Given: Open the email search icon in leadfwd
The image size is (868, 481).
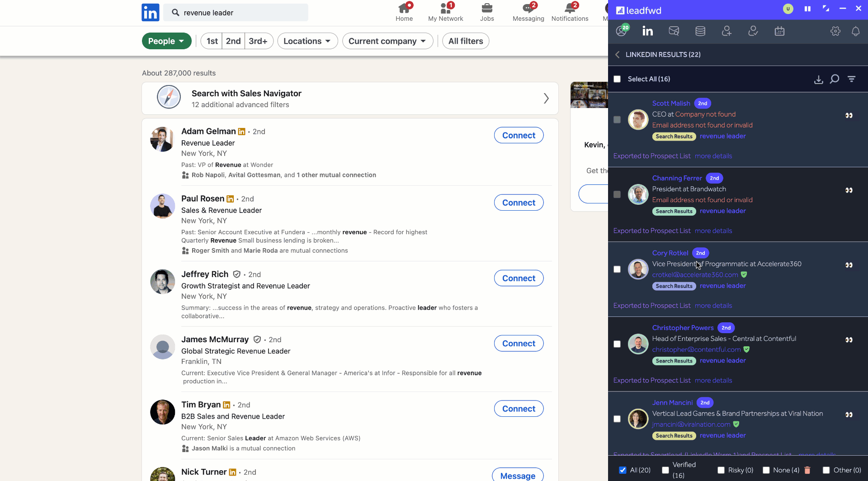Looking at the screenshot, I should point(674,31).
